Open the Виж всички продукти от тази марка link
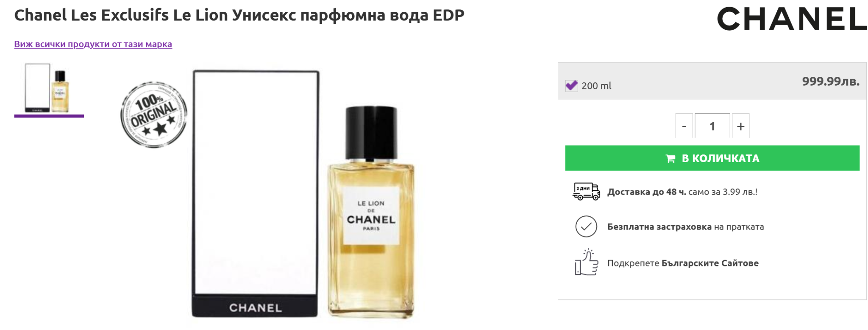This screenshot has width=868, height=330. pos(93,44)
